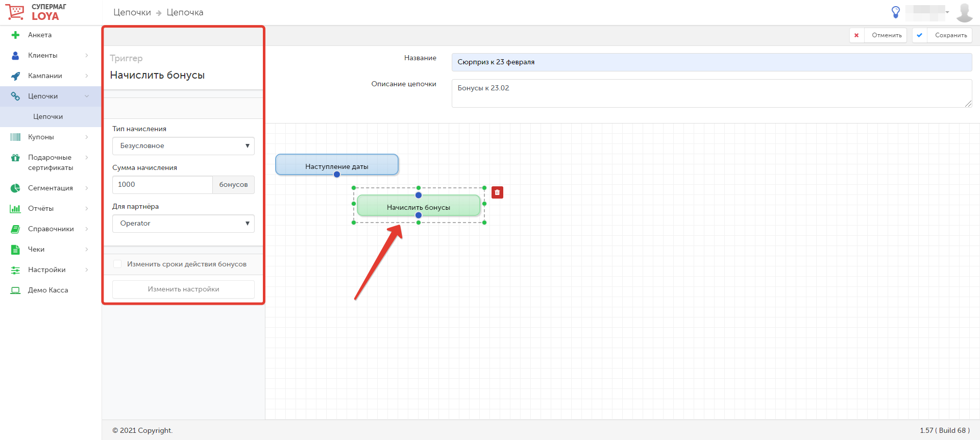
Task: Click the user avatar in the top right
Action: 964,12
